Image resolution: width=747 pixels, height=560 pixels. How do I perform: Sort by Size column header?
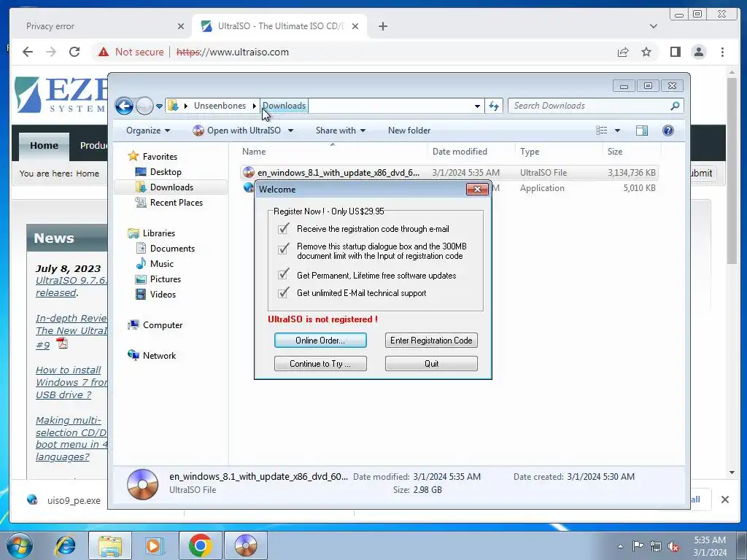point(632,152)
